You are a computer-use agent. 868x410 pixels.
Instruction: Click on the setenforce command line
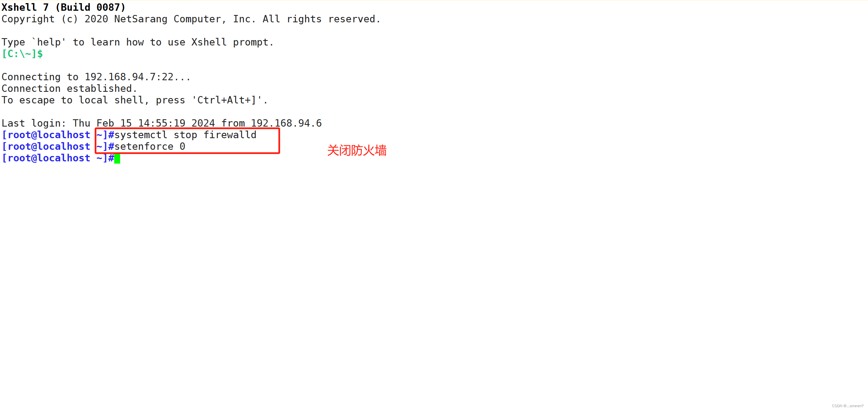[150, 146]
